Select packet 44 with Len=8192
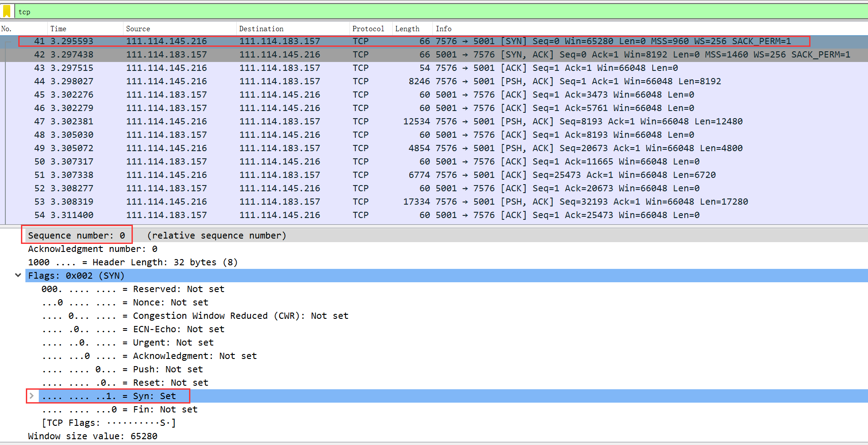 tap(401, 81)
